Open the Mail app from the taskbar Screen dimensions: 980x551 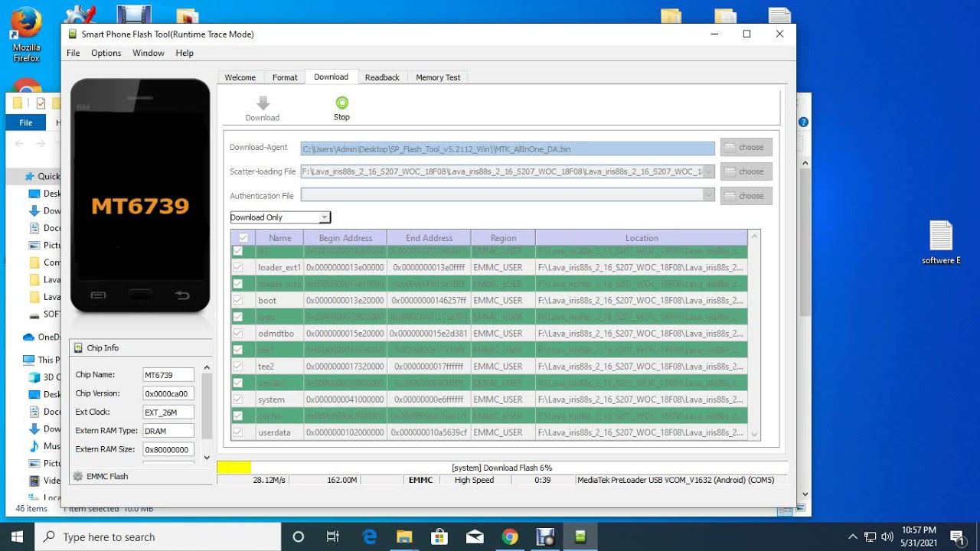coord(474,536)
